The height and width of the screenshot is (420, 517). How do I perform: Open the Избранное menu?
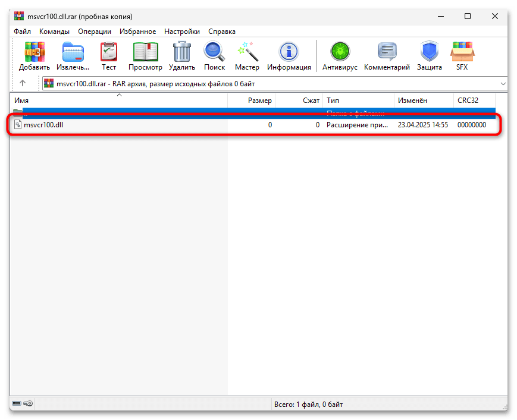tap(137, 32)
